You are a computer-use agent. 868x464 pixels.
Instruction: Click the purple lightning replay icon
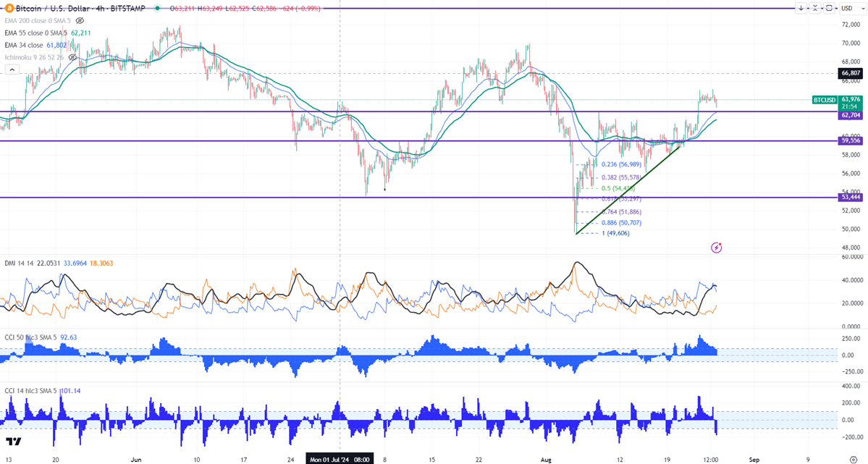tap(716, 248)
